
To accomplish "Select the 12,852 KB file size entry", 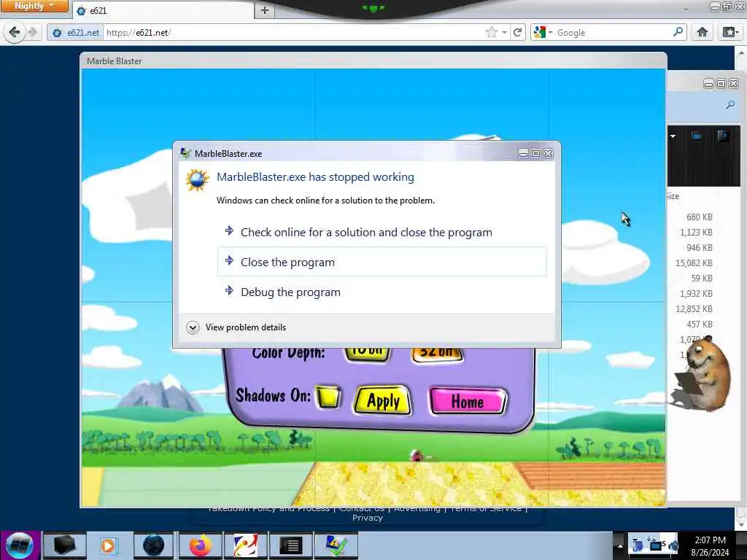I will [694, 309].
